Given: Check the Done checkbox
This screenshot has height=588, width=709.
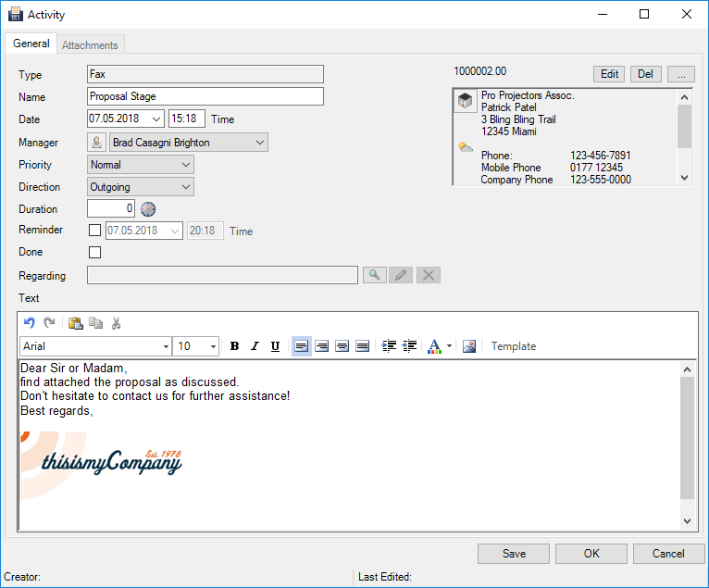Looking at the screenshot, I should [94, 252].
